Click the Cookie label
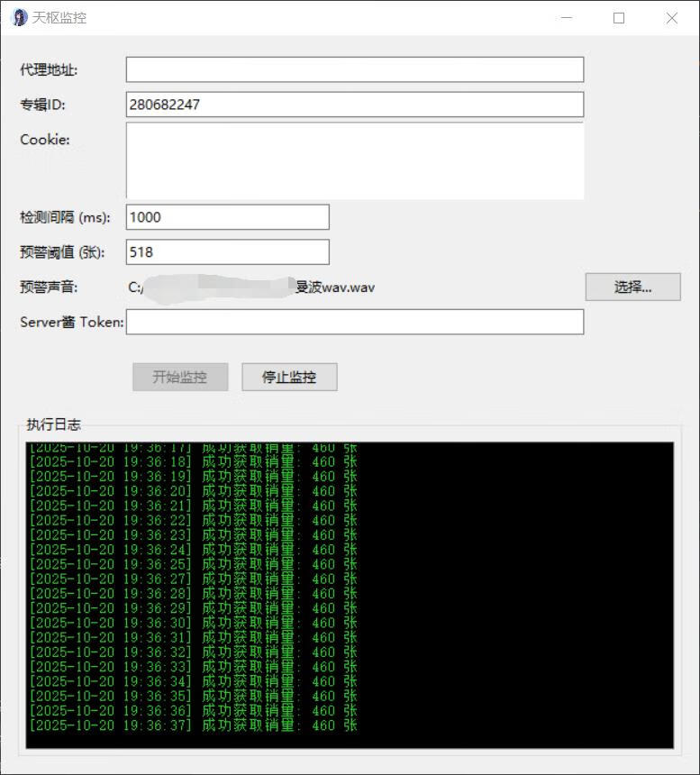700x775 pixels. click(x=45, y=140)
